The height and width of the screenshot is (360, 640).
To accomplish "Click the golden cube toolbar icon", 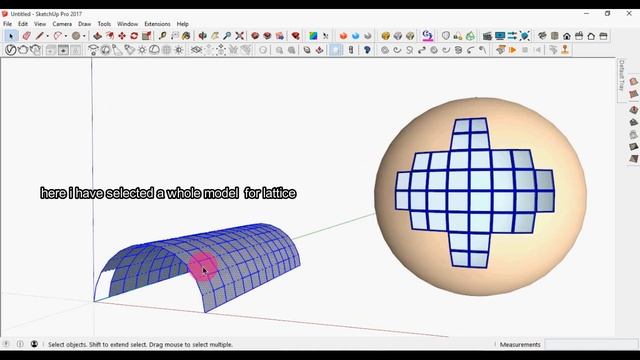I will pos(385,36).
